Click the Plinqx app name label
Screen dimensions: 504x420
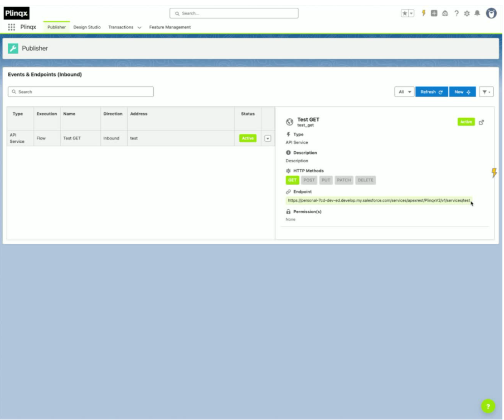tap(28, 27)
